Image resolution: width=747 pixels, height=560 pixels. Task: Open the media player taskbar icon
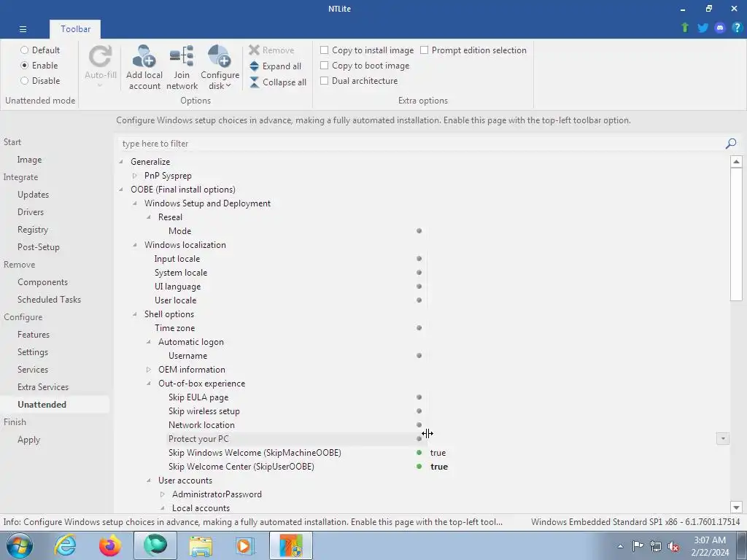tap(246, 545)
